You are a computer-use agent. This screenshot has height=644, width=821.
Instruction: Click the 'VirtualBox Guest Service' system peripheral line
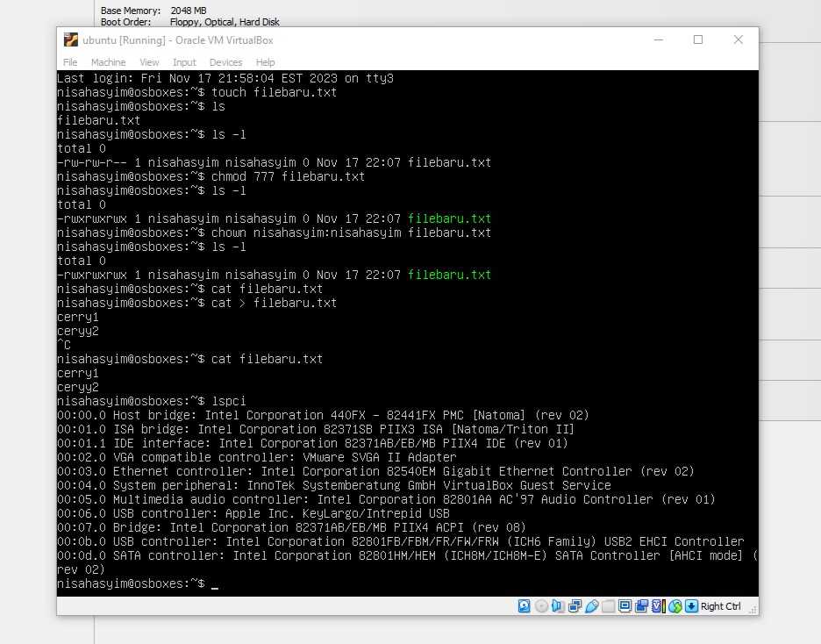point(334,485)
